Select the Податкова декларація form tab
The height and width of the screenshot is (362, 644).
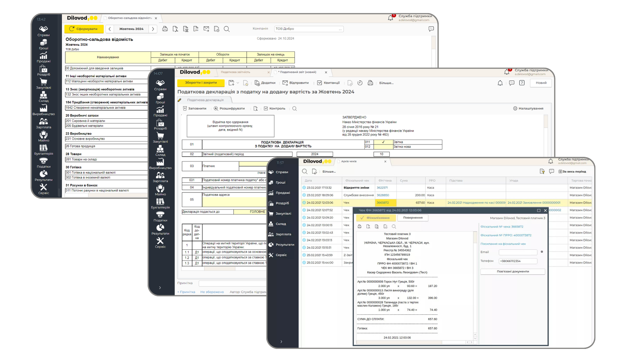point(205,100)
